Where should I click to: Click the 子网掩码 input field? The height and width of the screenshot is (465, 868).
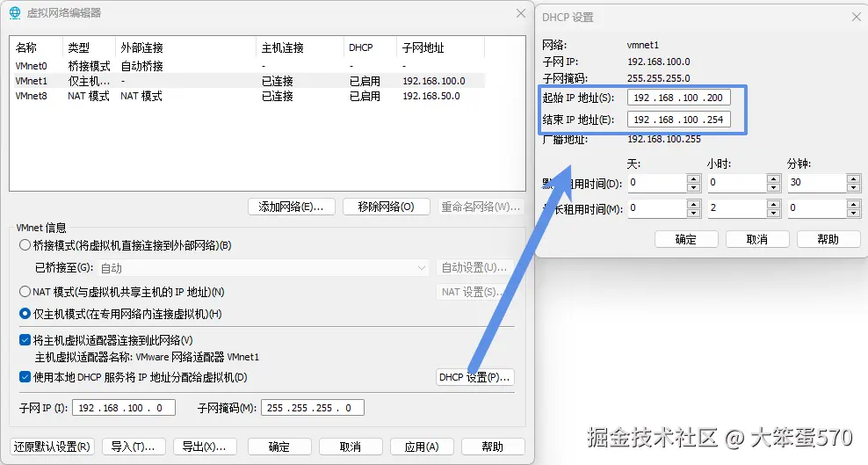(313, 408)
